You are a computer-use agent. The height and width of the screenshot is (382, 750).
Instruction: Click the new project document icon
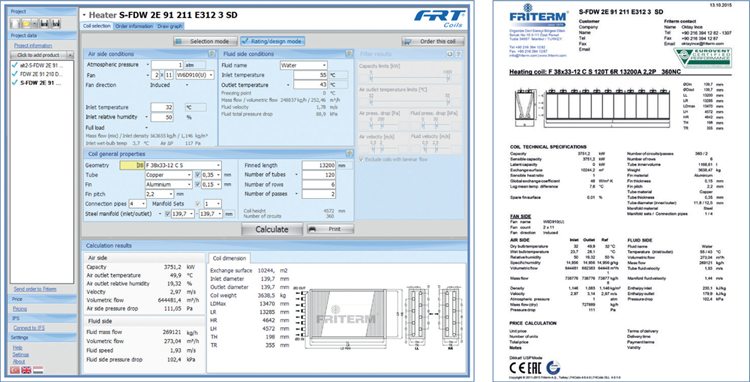pyautogui.click(x=15, y=23)
